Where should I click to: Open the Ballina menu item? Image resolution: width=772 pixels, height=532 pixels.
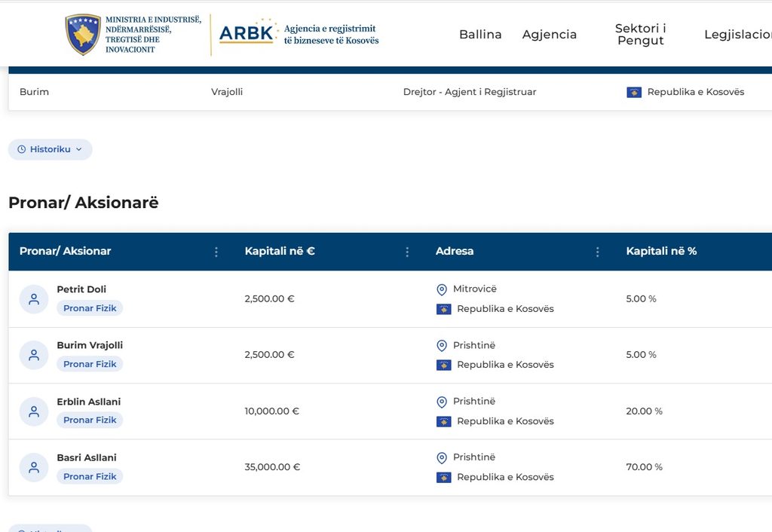(x=480, y=35)
